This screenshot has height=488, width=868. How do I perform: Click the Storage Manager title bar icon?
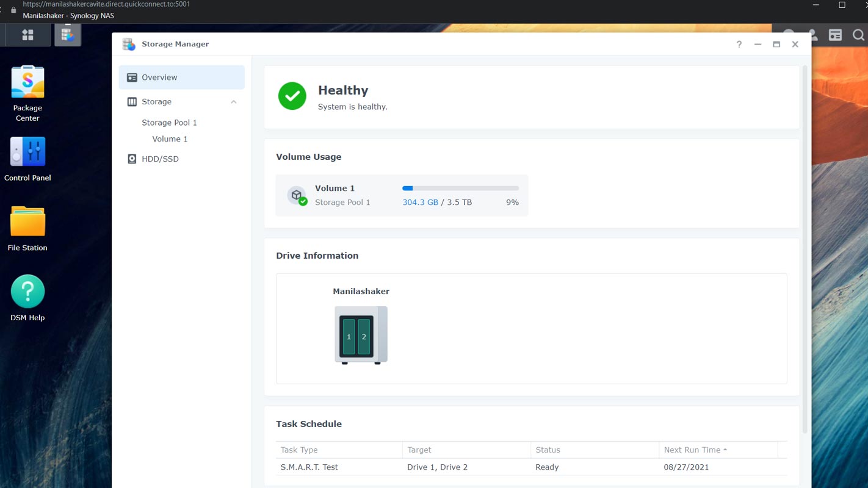tap(129, 44)
